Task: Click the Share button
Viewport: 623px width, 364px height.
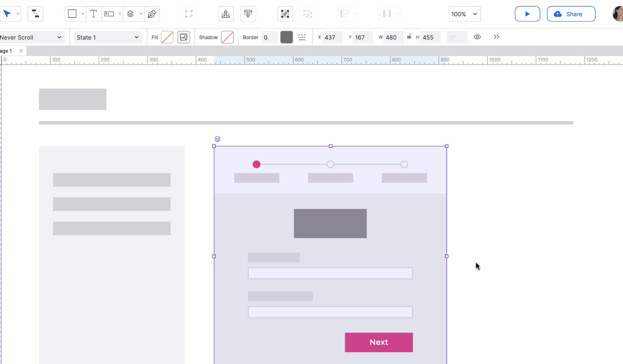Action: coord(571,14)
